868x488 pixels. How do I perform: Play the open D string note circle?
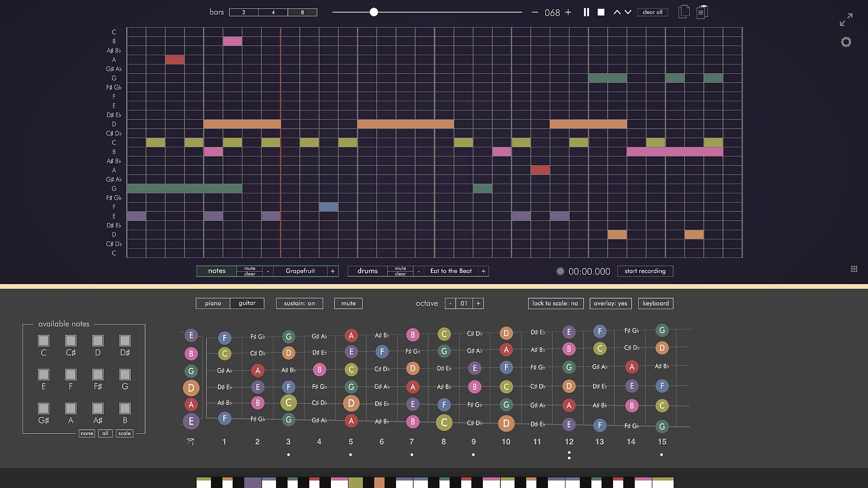coord(191,388)
